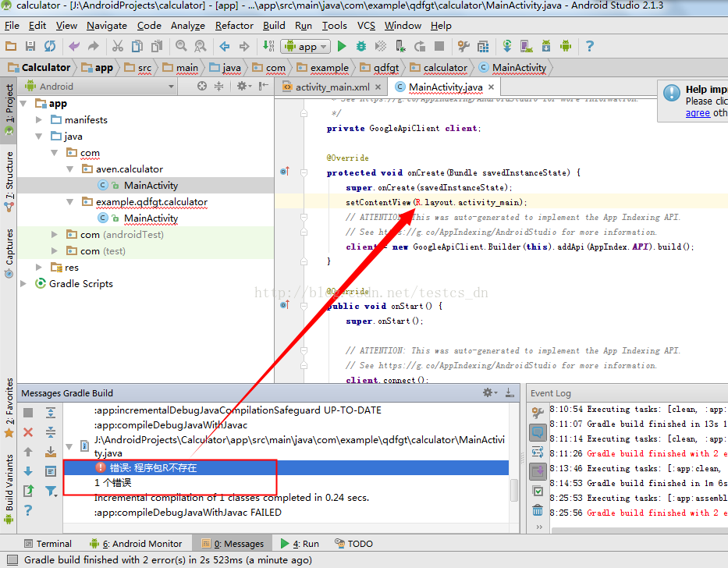
Task: Open Project panel gear settings
Action: [243, 86]
